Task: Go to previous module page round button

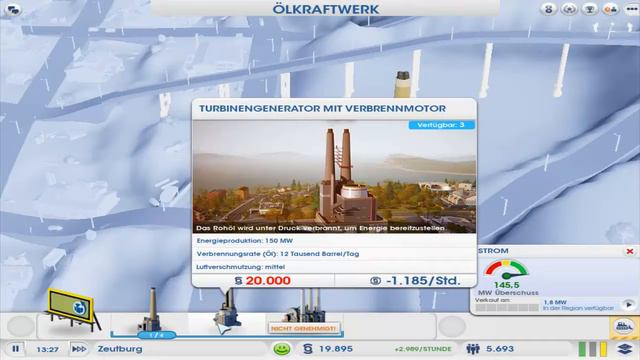Action: tap(20, 326)
